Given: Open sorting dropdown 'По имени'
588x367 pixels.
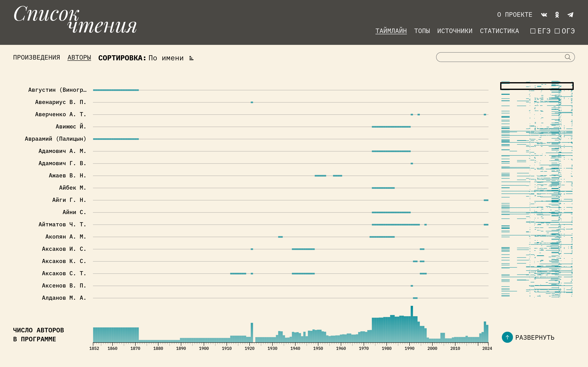Looking at the screenshot, I should tap(166, 58).
